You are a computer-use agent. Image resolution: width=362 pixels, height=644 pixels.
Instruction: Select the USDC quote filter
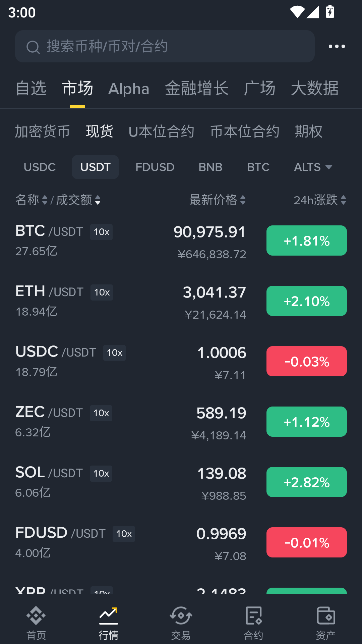click(40, 167)
